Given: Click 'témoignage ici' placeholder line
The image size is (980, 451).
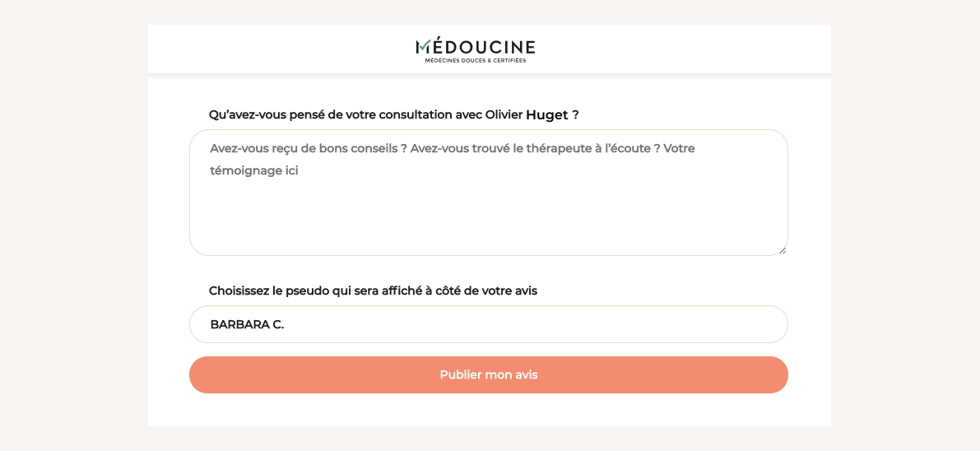Looking at the screenshot, I should [x=253, y=170].
